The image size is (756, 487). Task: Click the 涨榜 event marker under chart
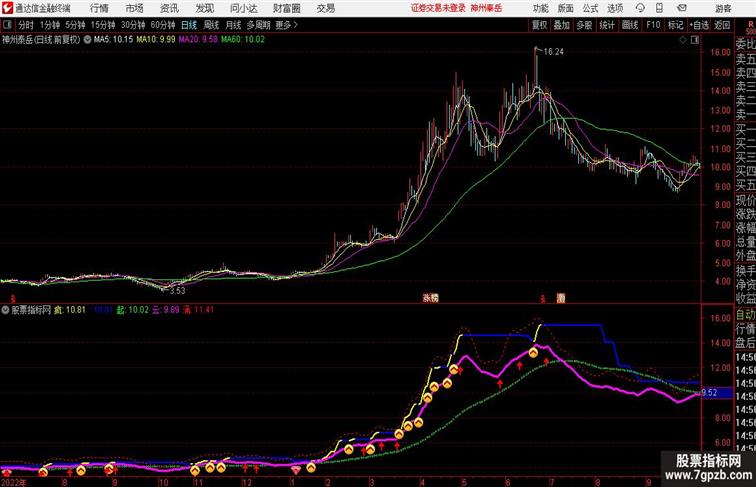431,298
